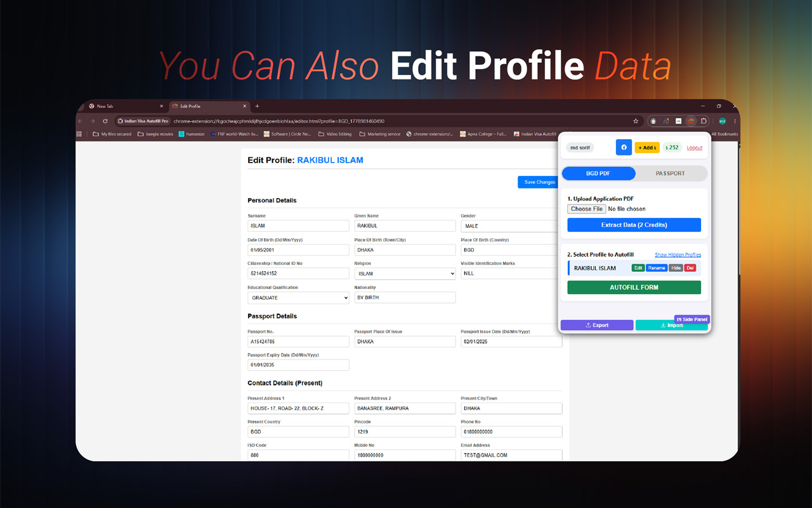Open the Extensions puzzle icon
Viewport: 812px width, 508px height.
tap(704, 121)
